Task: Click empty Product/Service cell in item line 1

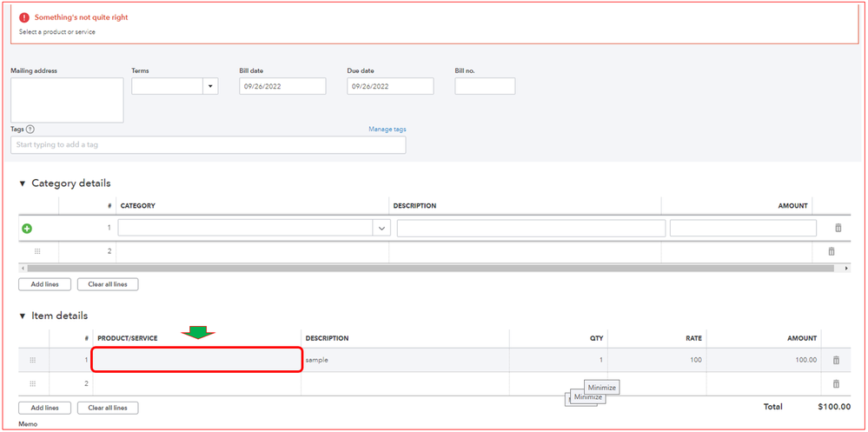Action: [197, 360]
